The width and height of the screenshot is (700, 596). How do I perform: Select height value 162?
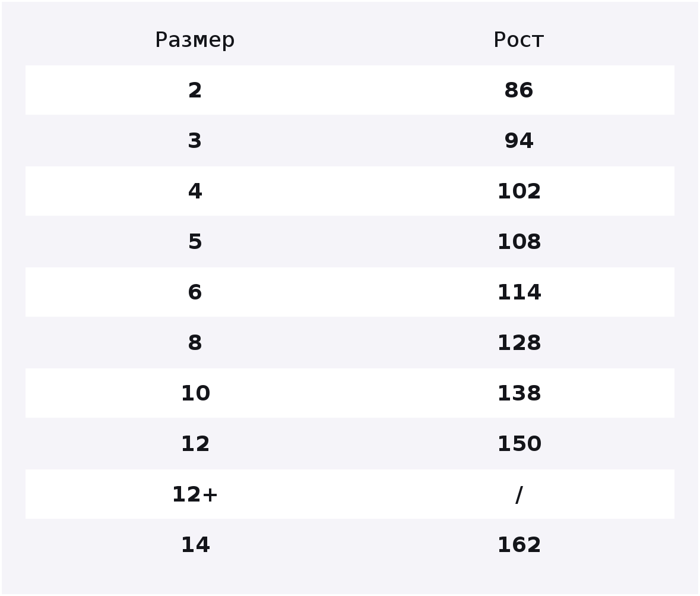click(x=519, y=545)
